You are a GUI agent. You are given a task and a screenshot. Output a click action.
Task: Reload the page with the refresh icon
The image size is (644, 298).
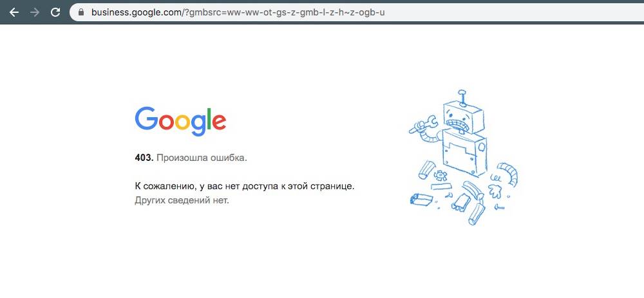point(55,12)
